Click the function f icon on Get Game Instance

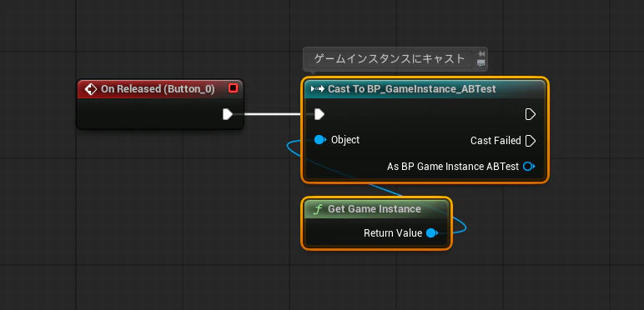(x=318, y=209)
